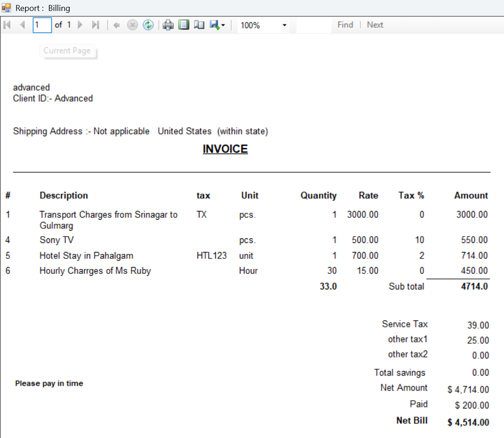Open the Export save dropdown
This screenshot has width=504, height=438.
[217, 26]
